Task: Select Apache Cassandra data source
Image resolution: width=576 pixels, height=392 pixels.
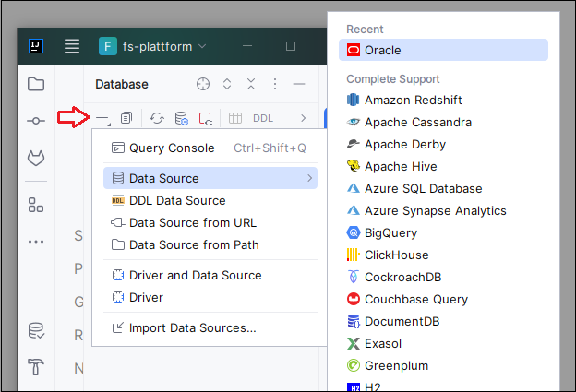Action: (x=443, y=122)
